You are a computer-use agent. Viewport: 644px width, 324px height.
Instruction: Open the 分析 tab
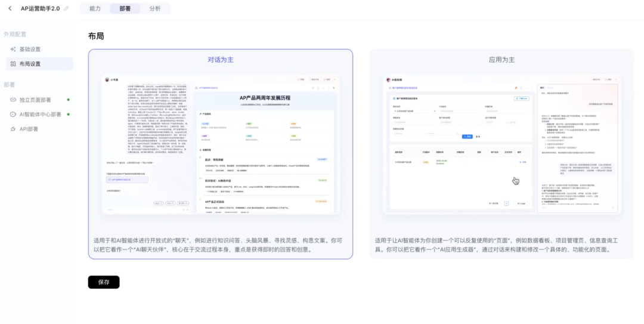[x=155, y=8]
